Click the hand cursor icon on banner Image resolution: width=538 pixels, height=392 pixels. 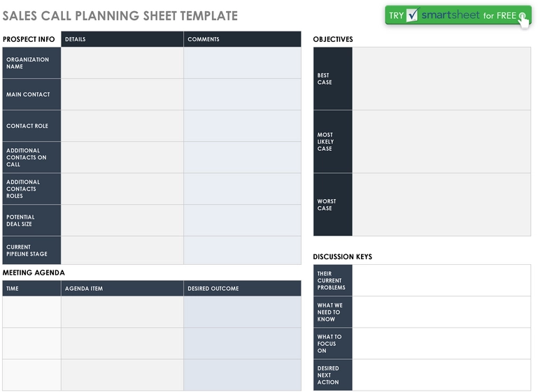[523, 20]
